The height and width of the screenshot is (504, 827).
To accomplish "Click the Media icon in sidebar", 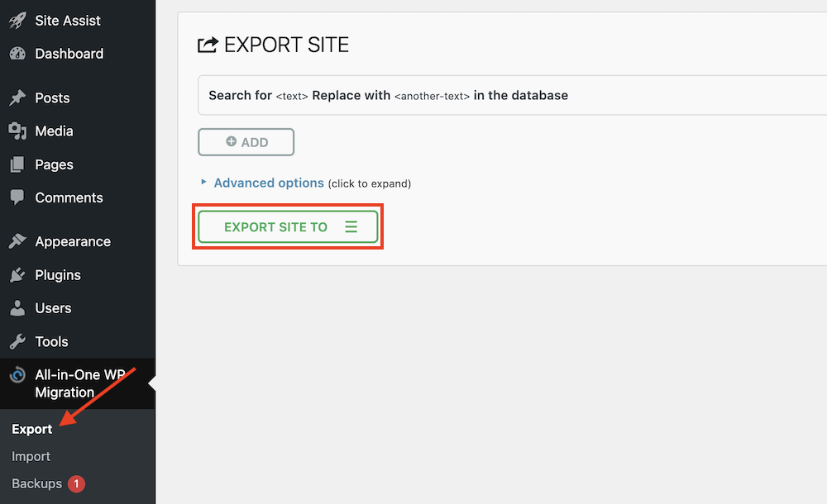I will click(x=17, y=131).
